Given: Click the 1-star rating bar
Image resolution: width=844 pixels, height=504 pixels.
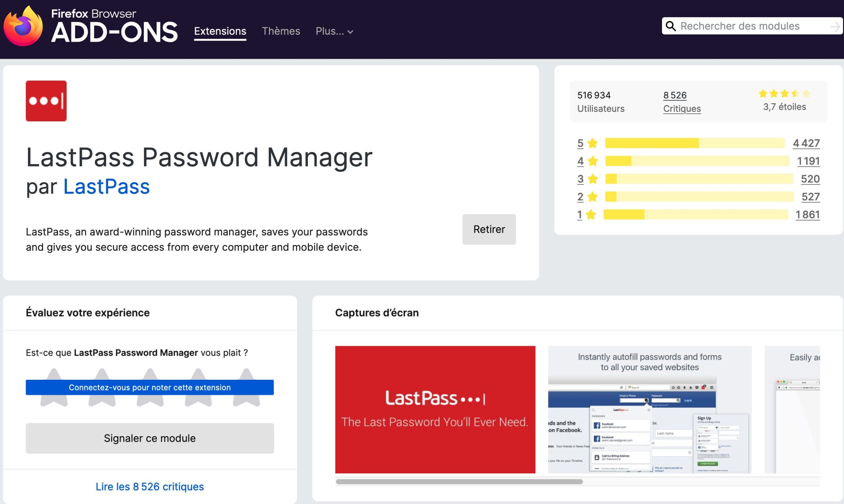Looking at the screenshot, I should pos(696,215).
